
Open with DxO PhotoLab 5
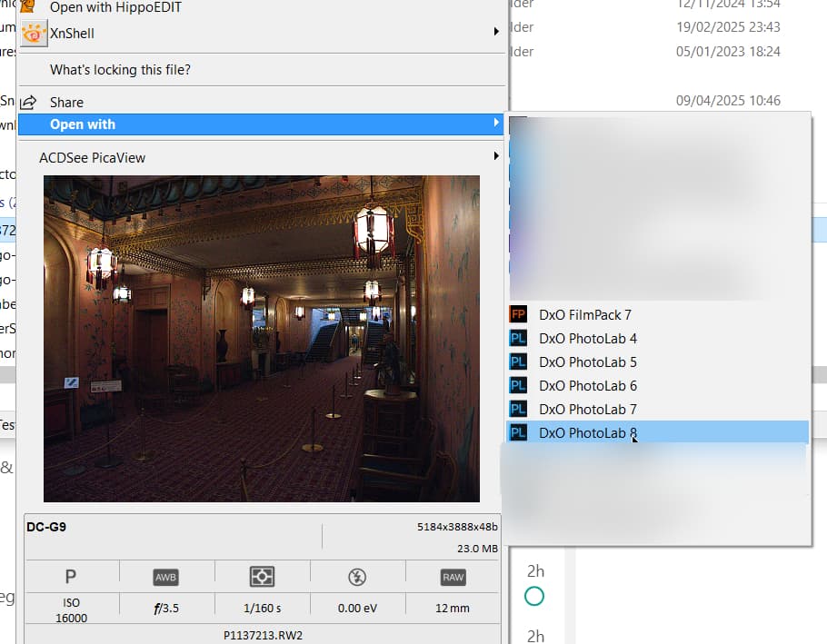tap(657, 362)
